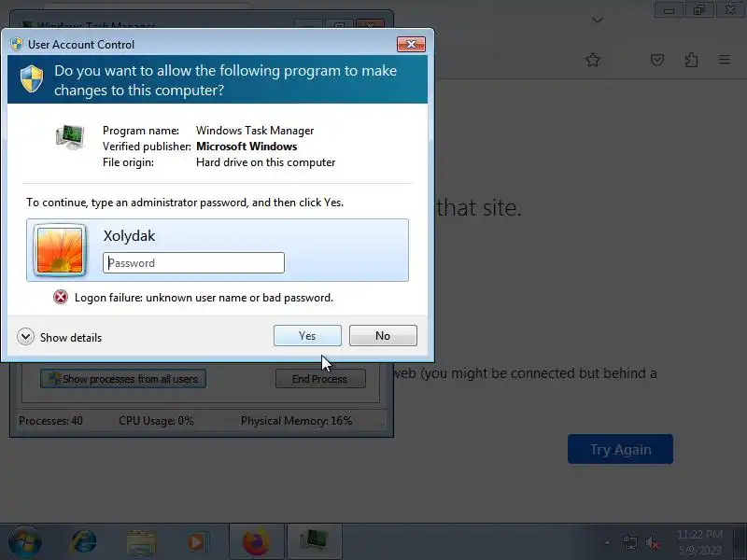The height and width of the screenshot is (560, 747).
Task: Bookmark this page with the star icon
Action: coord(593,60)
